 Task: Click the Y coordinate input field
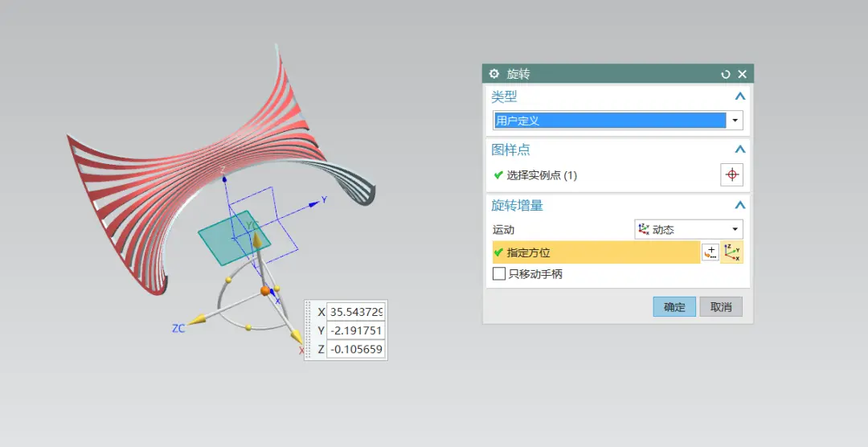tap(355, 330)
